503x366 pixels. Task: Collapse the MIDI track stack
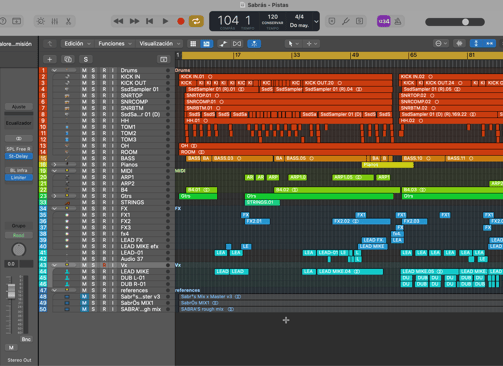point(54,171)
